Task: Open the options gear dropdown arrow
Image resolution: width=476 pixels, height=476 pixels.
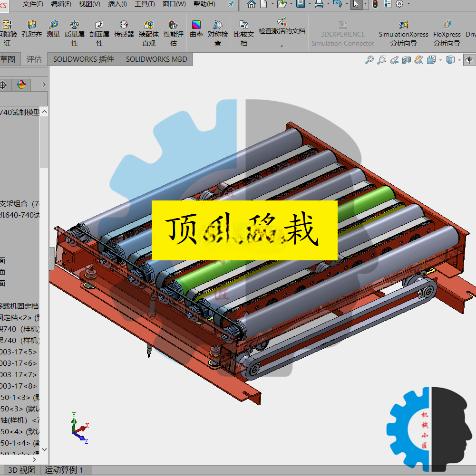Action: 408,4
